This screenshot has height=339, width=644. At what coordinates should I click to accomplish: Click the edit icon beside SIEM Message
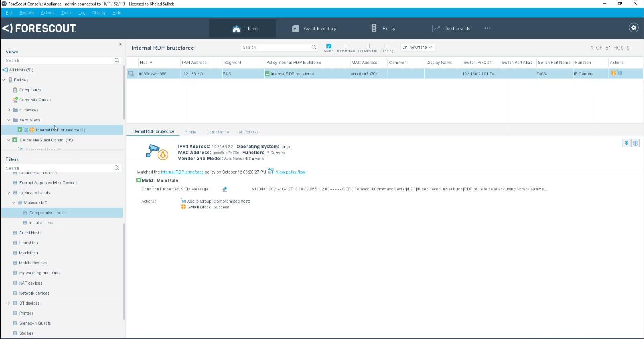[225, 189]
